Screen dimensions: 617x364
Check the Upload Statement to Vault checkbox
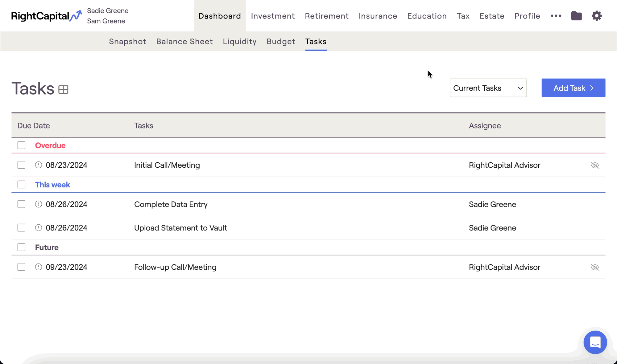pos(21,227)
